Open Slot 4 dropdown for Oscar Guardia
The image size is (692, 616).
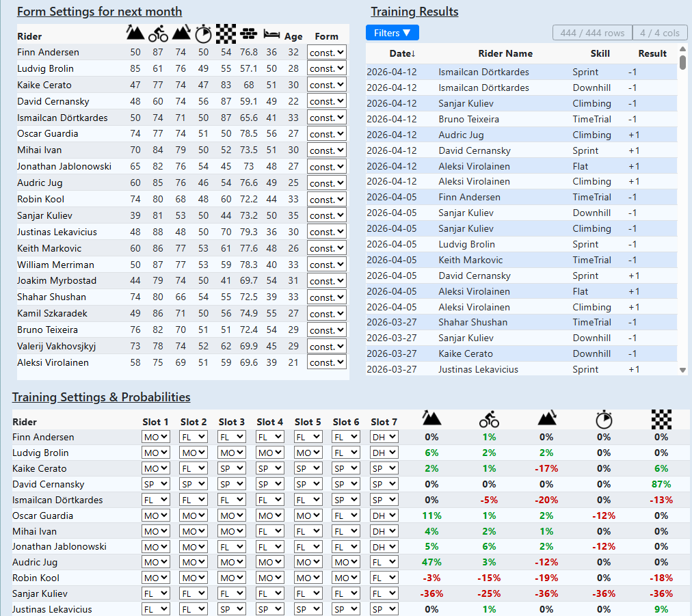coord(269,515)
